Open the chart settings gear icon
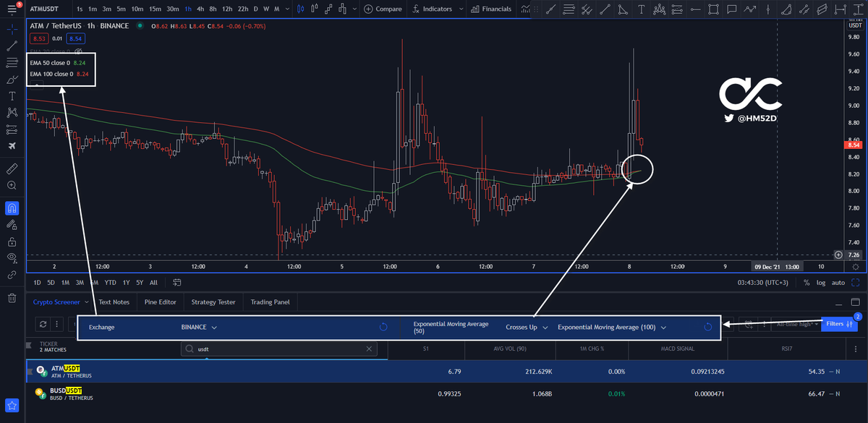The width and height of the screenshot is (868, 423). pos(855,266)
